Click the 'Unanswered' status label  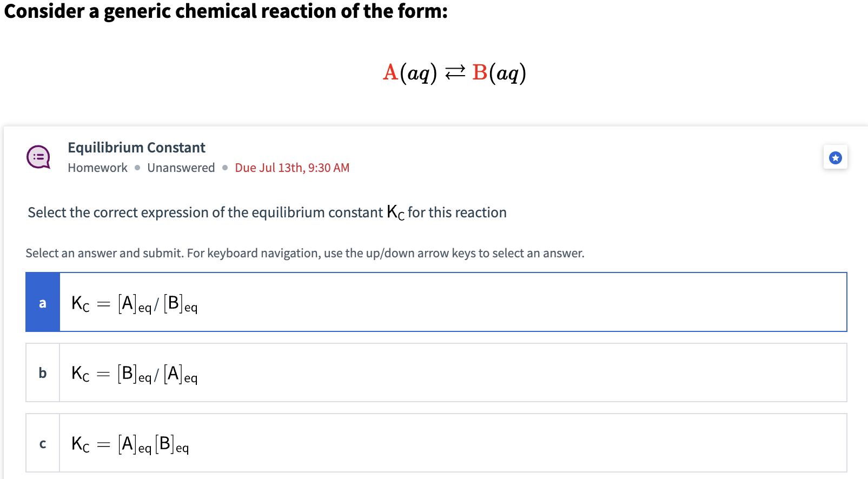point(181,168)
